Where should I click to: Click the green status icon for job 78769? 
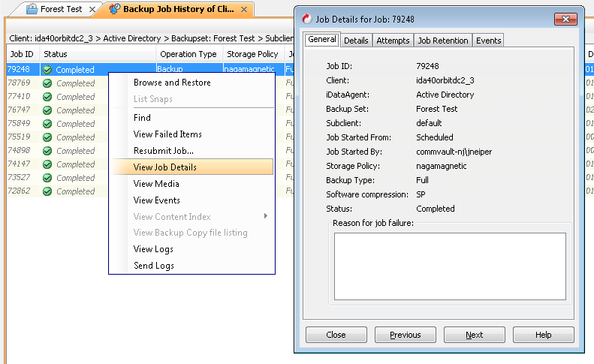47,83
